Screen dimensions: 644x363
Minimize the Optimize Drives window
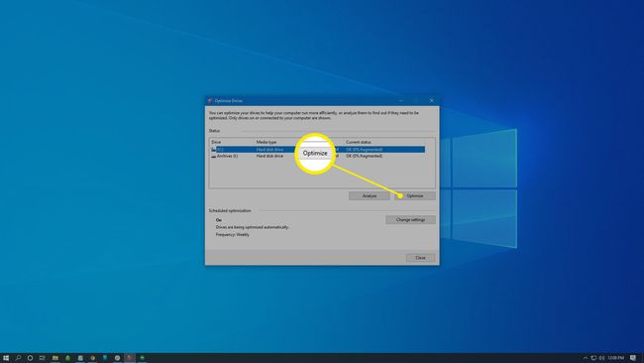coord(401,101)
